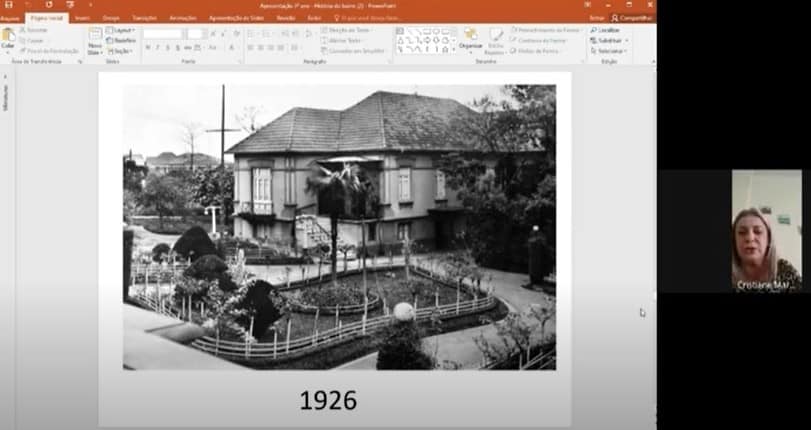Image resolution: width=811 pixels, height=430 pixels.
Task: Click the Decrease Font Size icon
Action: pos(223,34)
